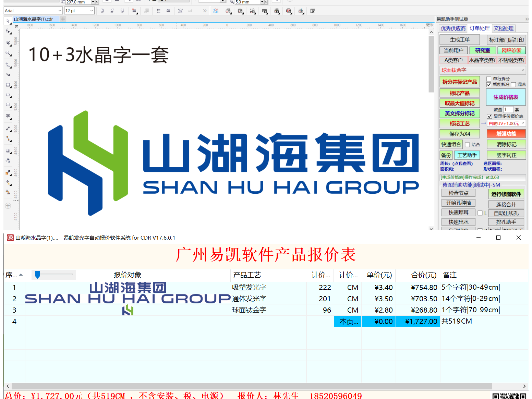Click the 合价(元) column header
The height and width of the screenshot is (399, 532).
coord(418,275)
